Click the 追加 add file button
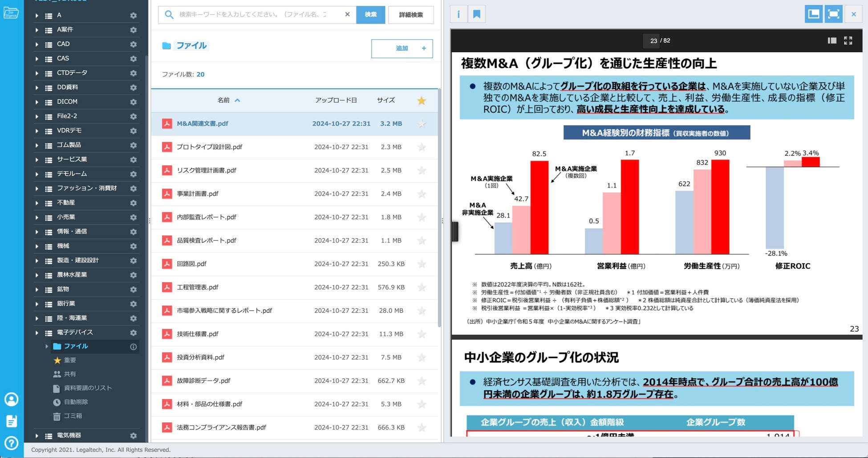This screenshot has width=868, height=458. [402, 49]
